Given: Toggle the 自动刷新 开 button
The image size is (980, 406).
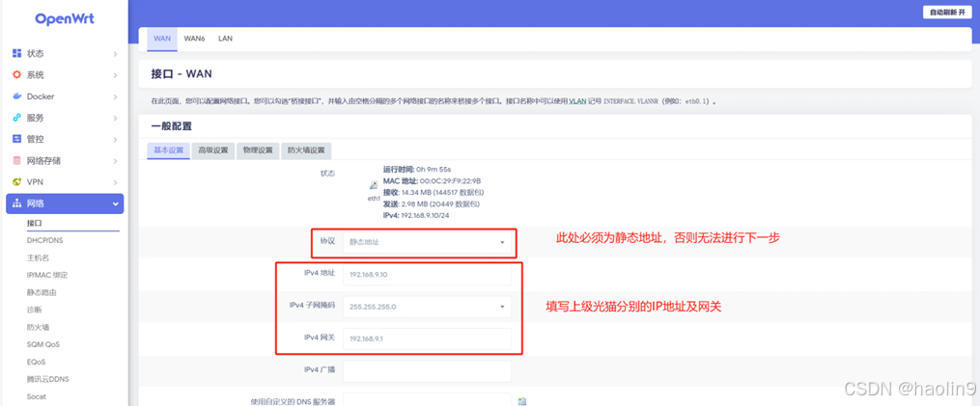Looking at the screenshot, I should click(x=947, y=13).
